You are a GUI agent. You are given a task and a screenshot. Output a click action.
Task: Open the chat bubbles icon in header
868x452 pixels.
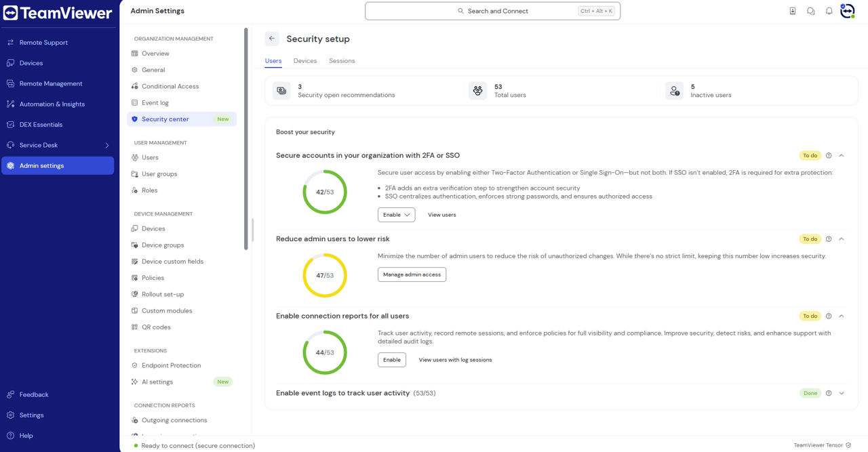(x=811, y=11)
